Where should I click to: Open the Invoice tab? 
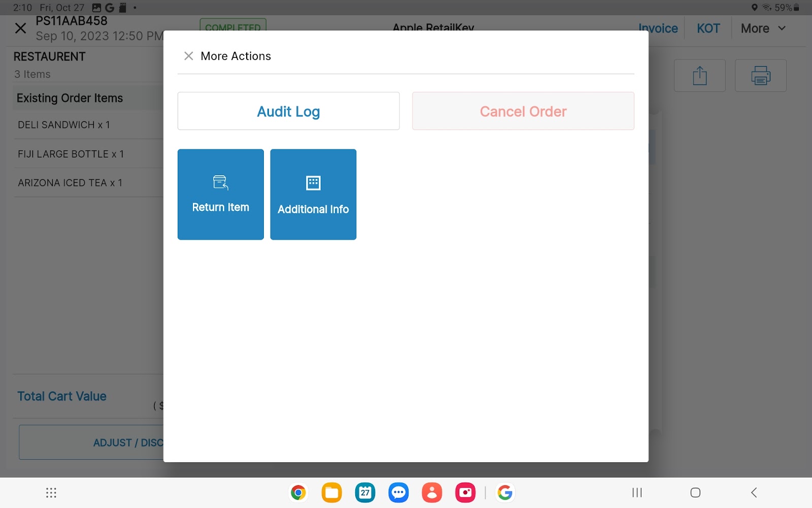coord(658,28)
